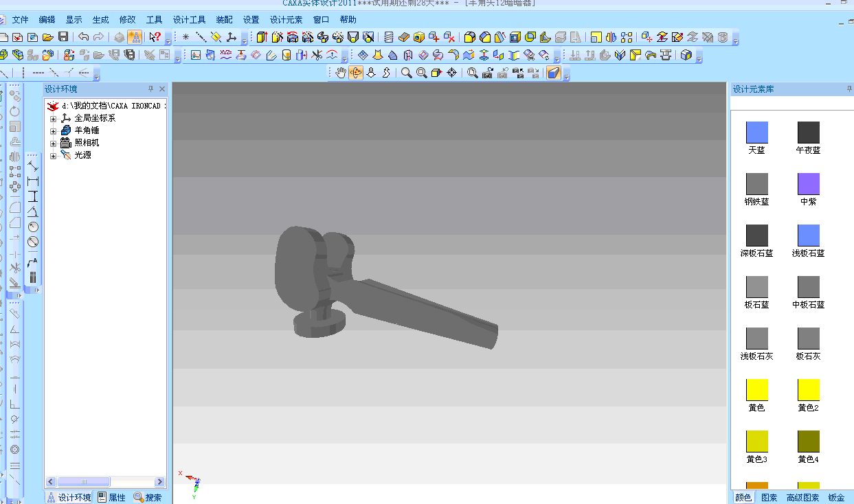The image size is (854, 504).
Task: Expand the 照相机 tree node
Action: pyautogui.click(x=53, y=143)
